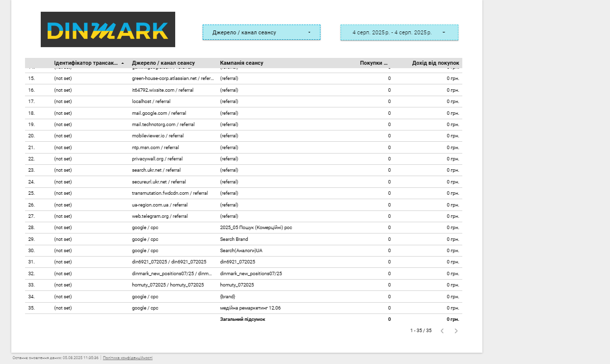Click the sort arrow in transaction ID header
This screenshot has height=364, width=610.
122,63
